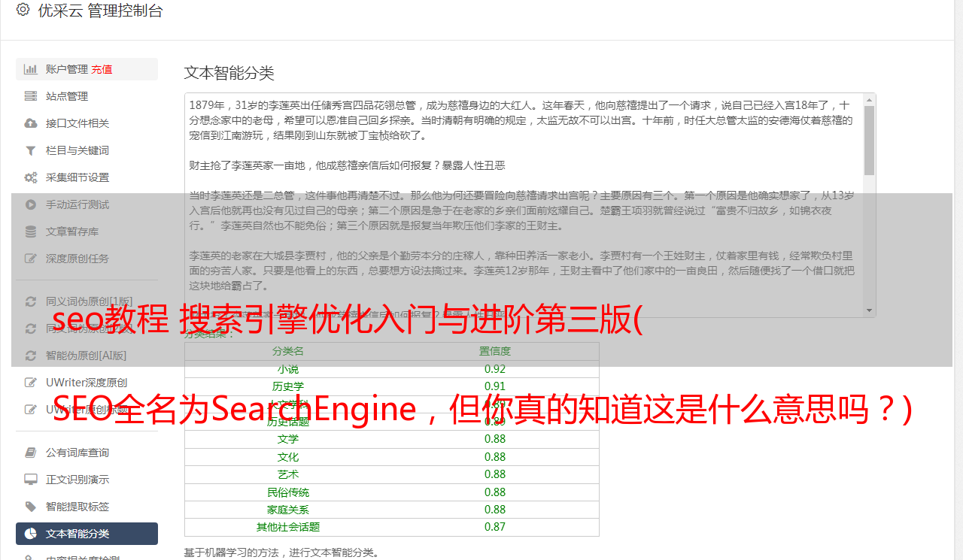Click the 文本智能分类 page heading

click(x=229, y=73)
